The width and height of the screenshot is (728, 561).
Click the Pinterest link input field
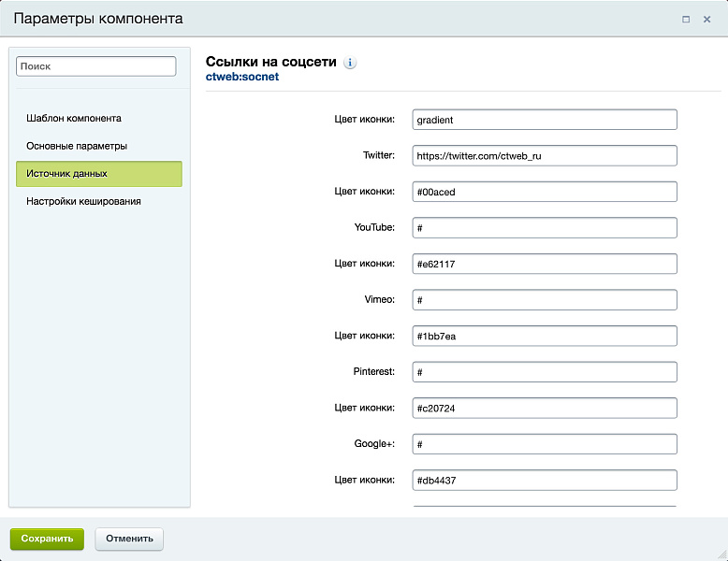544,372
